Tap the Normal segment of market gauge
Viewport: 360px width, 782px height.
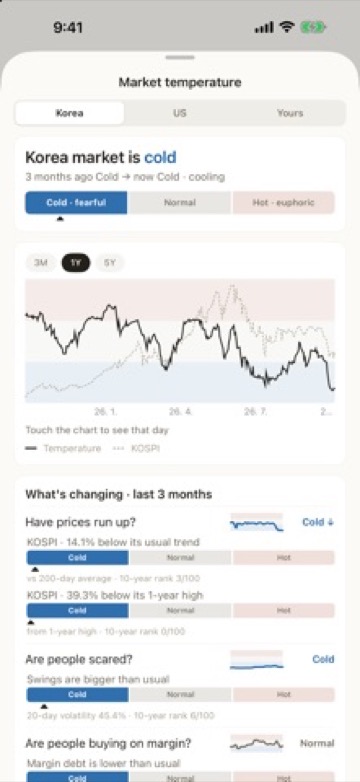click(180, 203)
